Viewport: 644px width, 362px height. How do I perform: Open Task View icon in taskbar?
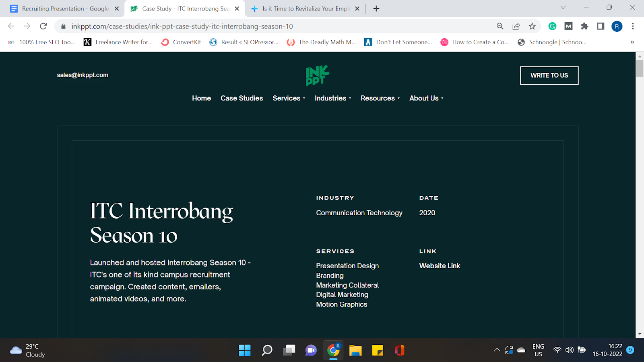point(289,350)
